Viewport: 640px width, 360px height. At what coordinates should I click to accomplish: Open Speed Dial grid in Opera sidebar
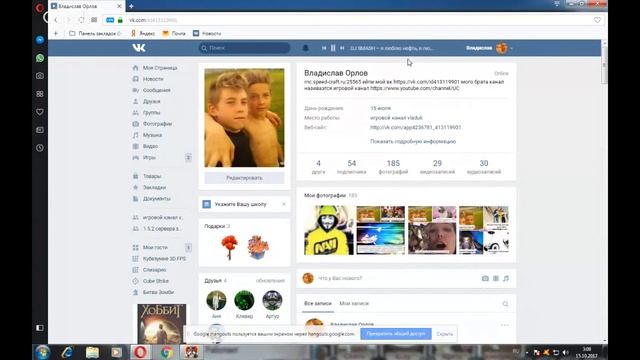coord(40,94)
